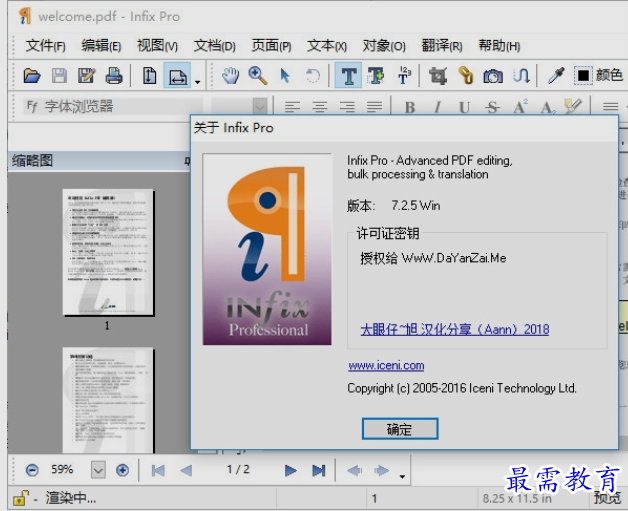The height and width of the screenshot is (511, 628).
Task: Open the 文件(F) menu
Action: point(45,46)
